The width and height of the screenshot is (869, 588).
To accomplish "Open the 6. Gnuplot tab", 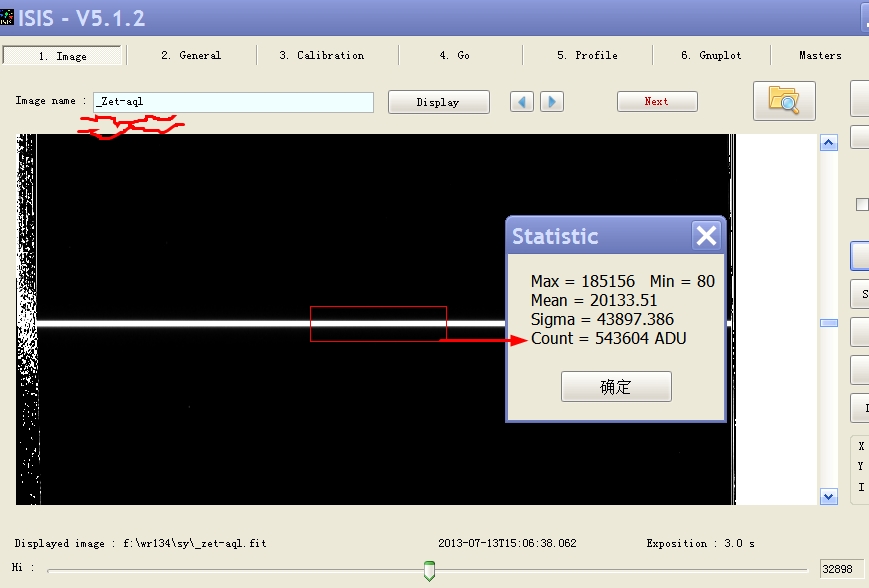I will (x=711, y=56).
